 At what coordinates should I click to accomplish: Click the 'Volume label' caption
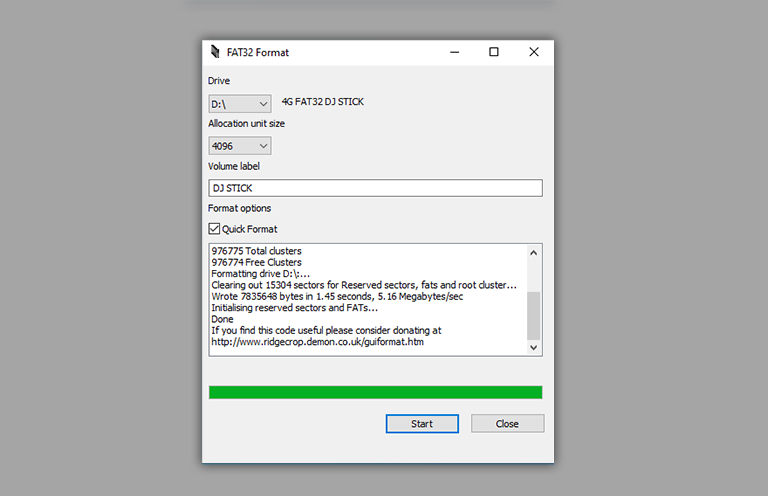234,166
